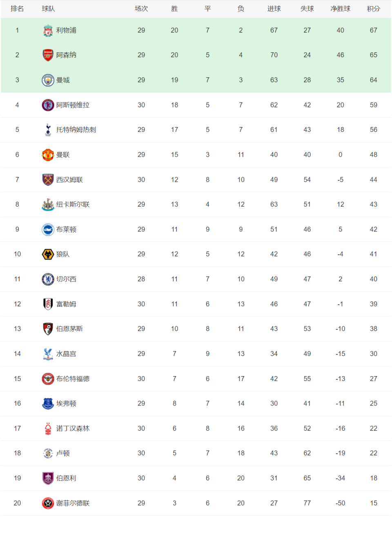Viewport: 392px width, 537px height.
Task: Click the Aston Villa crest icon
Action: pyautogui.click(x=48, y=105)
